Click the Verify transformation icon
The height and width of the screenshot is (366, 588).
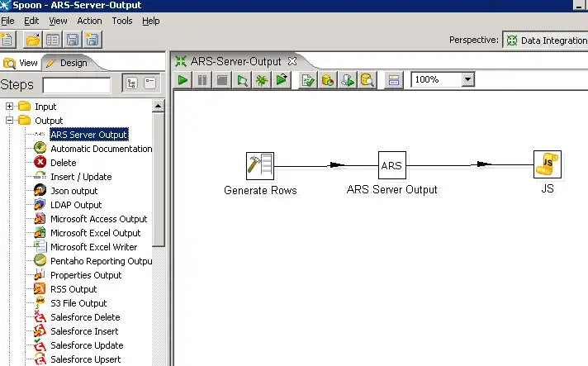(x=308, y=80)
